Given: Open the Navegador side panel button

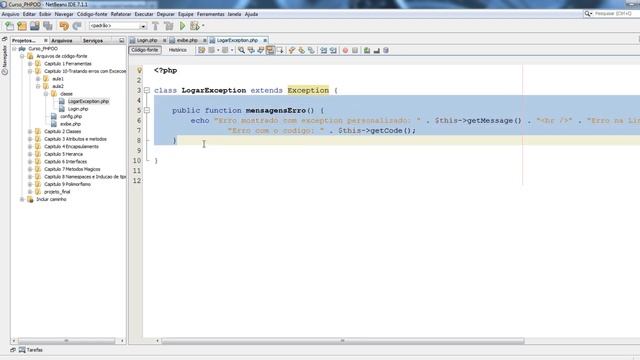Looking at the screenshot, I should click(4, 60).
